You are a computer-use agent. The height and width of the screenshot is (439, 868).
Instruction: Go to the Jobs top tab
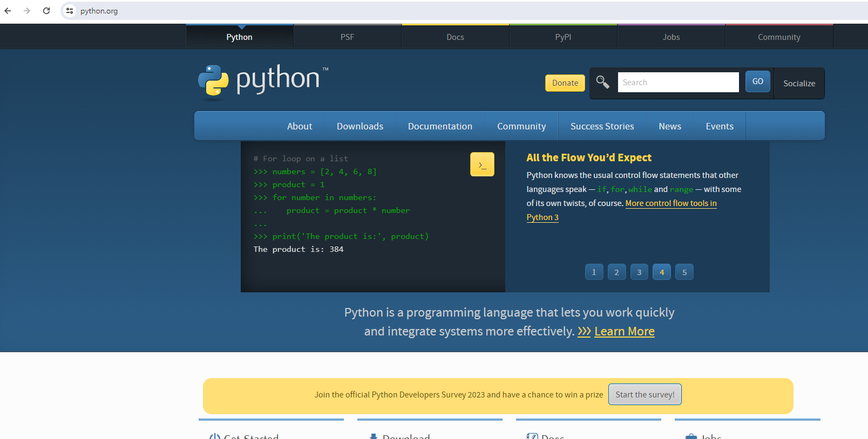[672, 37]
